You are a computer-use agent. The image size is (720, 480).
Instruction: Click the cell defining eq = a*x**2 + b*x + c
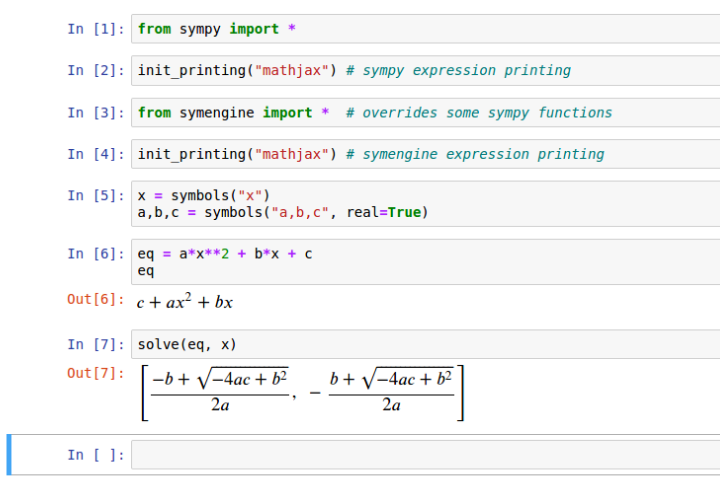tap(425, 262)
